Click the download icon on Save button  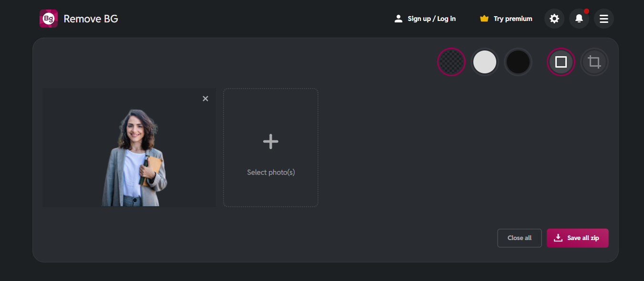(558, 238)
